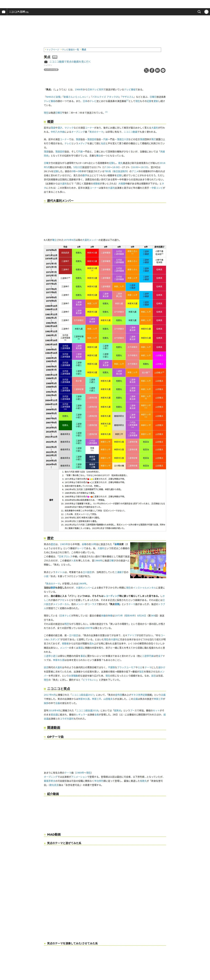Open テレビ番組の一覧 breadcrumb
The height and width of the screenshot is (980, 210).
pyautogui.click(x=70, y=49)
